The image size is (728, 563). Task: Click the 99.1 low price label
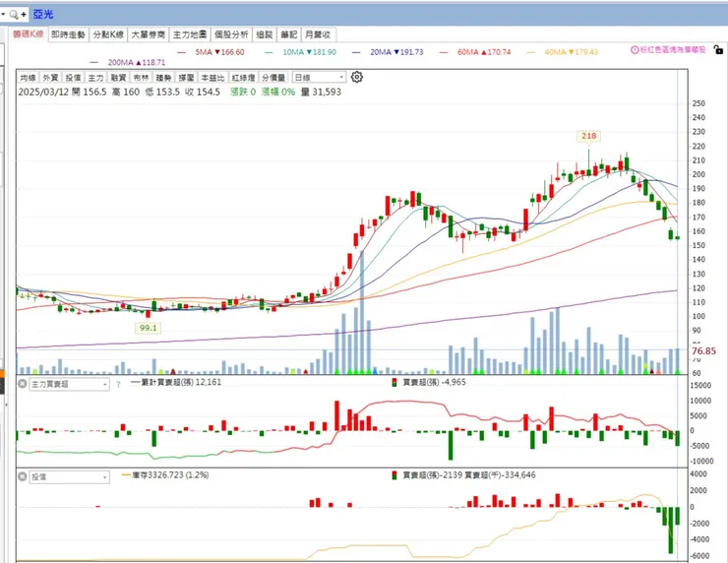point(149,328)
